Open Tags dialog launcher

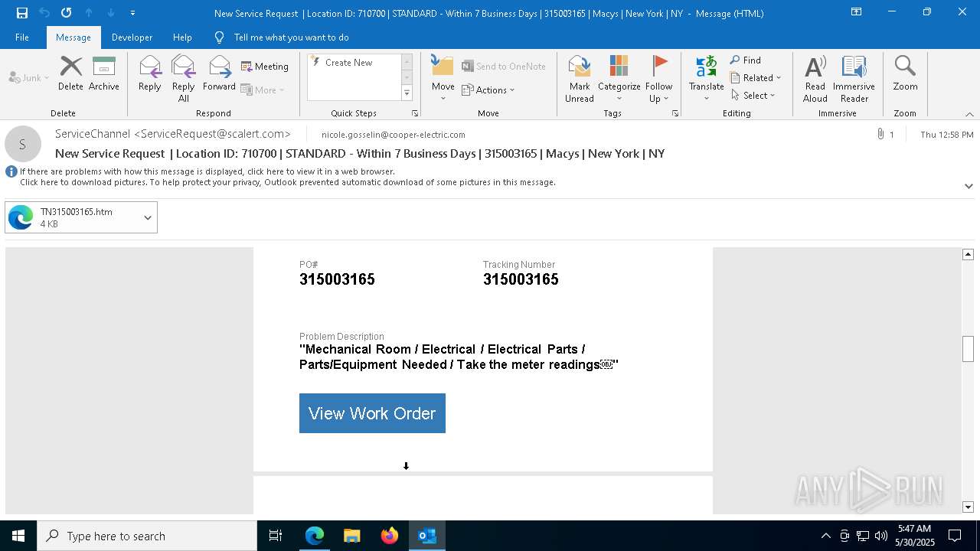[675, 113]
